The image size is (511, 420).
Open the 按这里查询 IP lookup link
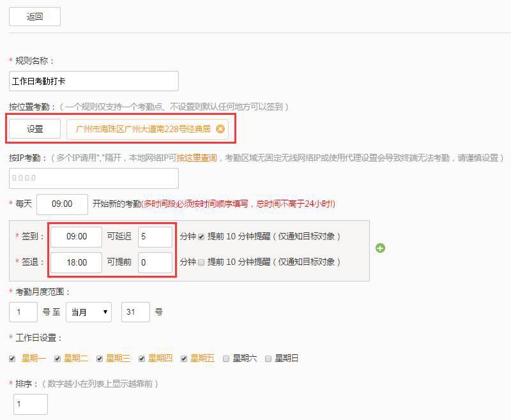pyautogui.click(x=197, y=158)
